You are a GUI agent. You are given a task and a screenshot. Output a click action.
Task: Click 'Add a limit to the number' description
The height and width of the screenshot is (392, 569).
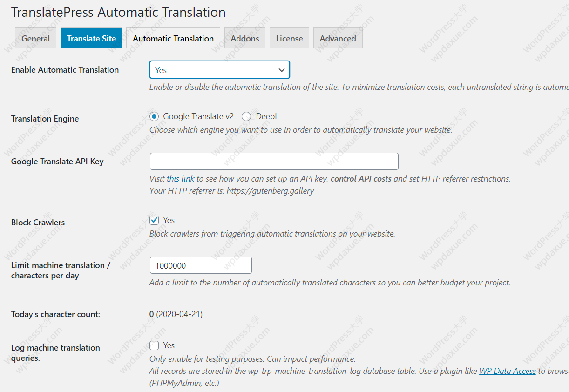tap(330, 283)
